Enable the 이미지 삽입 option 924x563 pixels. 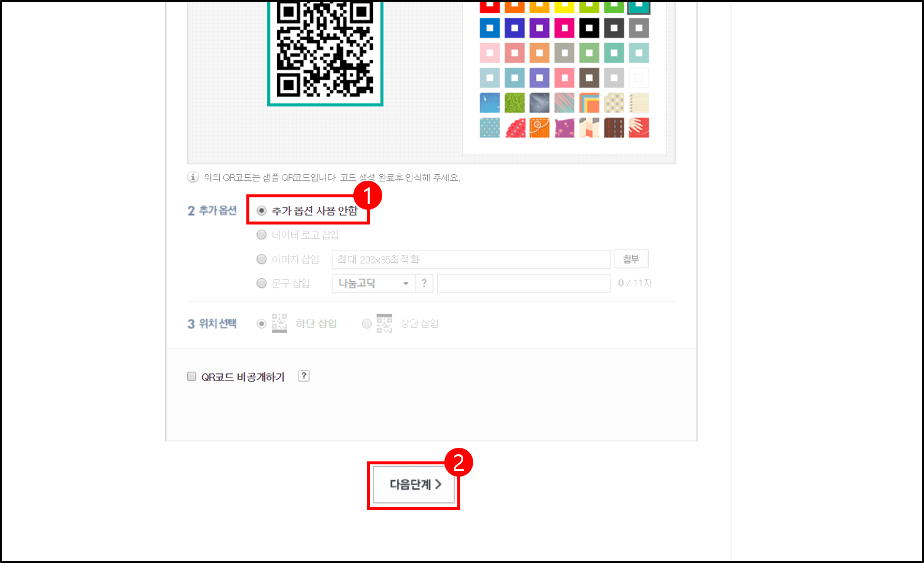coord(262,259)
